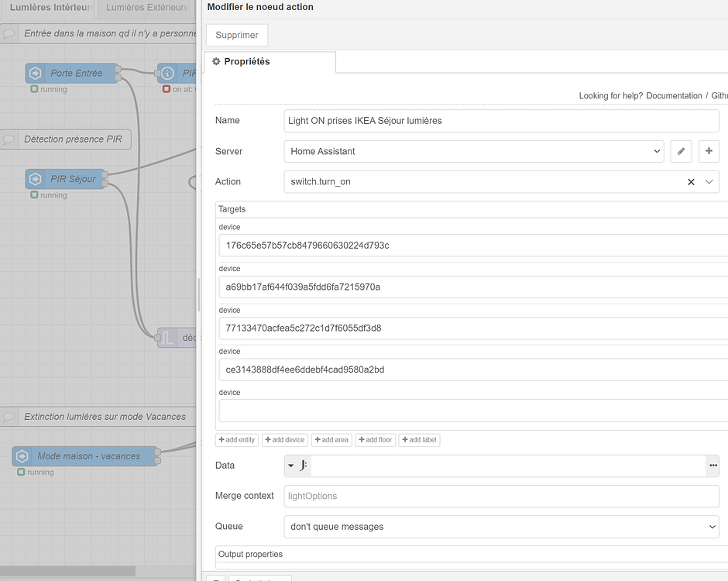Viewport: 728px width, 581px height.
Task: Click the plus icon to add a new server
Action: coord(709,151)
